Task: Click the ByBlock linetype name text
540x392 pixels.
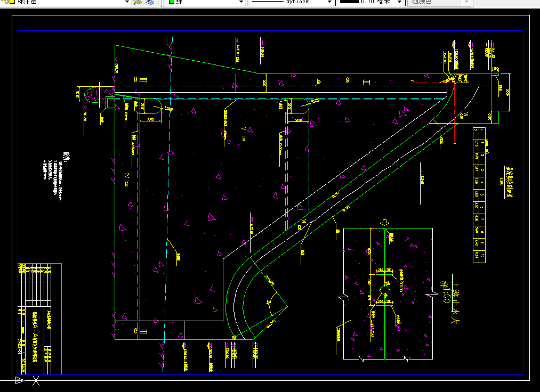Action: coord(297,2)
